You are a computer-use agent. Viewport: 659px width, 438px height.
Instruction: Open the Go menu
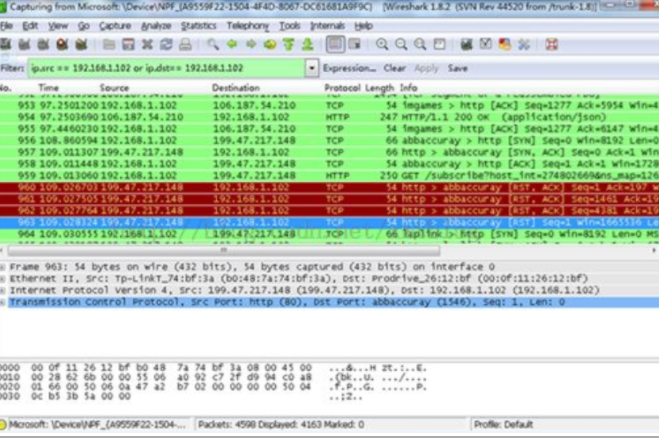[84, 26]
